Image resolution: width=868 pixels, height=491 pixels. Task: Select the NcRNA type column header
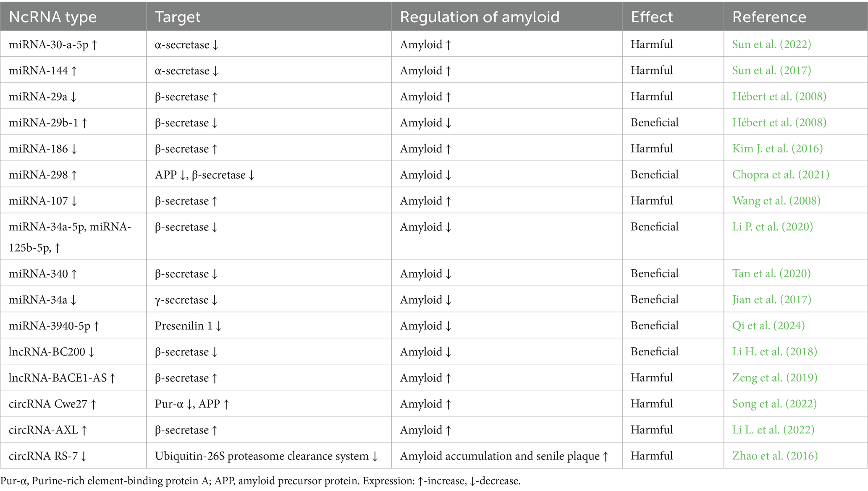[53, 17]
